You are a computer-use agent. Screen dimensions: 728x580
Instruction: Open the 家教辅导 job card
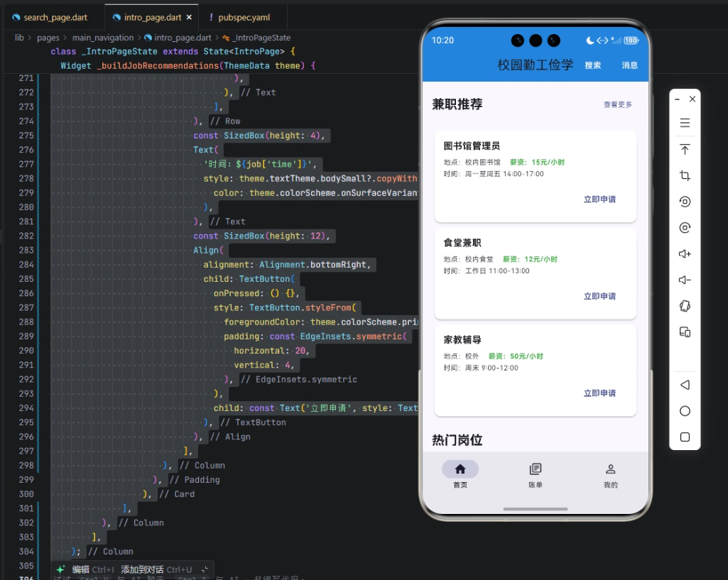point(536,371)
